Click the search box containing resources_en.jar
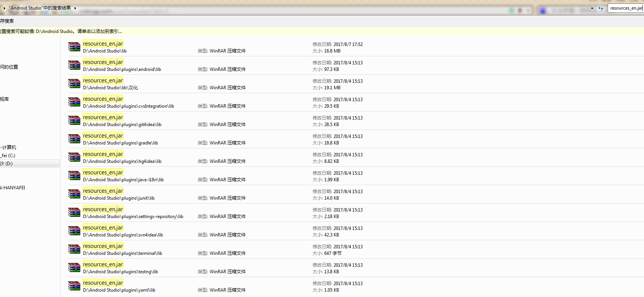 click(x=626, y=8)
